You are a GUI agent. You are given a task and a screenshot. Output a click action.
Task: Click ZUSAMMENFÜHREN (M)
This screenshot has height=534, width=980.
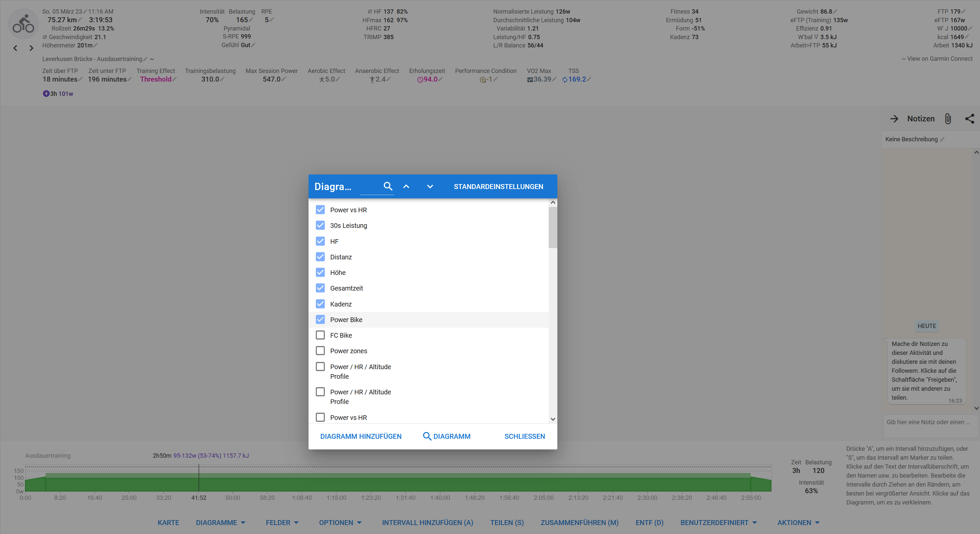coord(579,523)
